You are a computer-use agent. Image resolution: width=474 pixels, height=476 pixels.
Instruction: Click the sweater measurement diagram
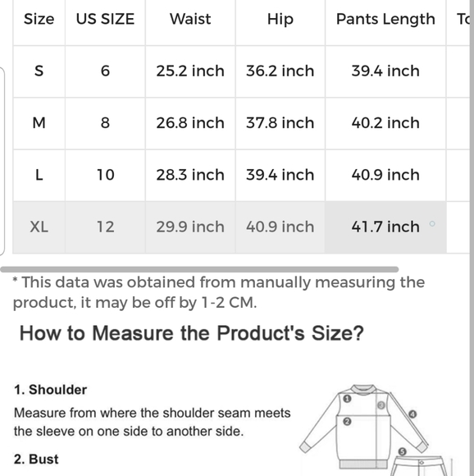tap(364, 427)
